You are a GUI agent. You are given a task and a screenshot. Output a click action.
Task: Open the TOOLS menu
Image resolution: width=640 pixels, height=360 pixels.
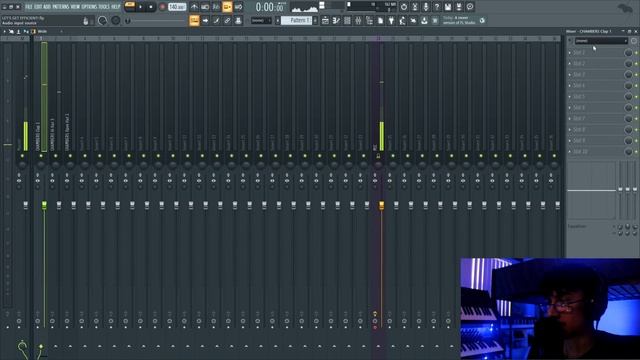pyautogui.click(x=104, y=7)
